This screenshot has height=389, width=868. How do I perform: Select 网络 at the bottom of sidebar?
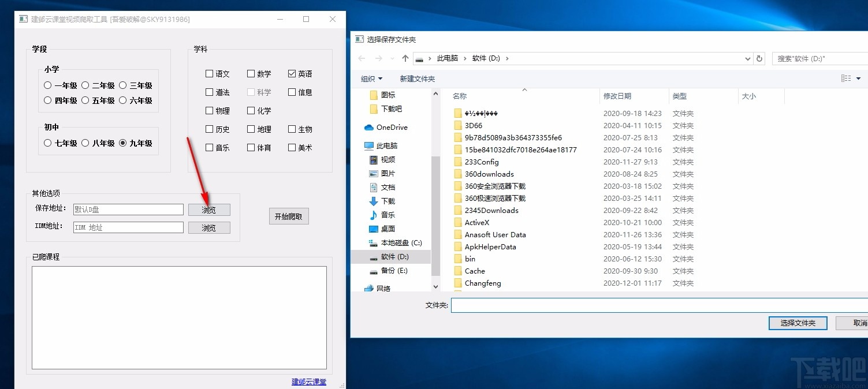[x=383, y=287]
